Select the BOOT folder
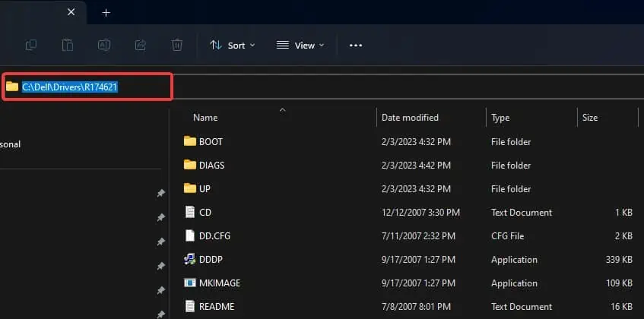644x319 pixels. pyautogui.click(x=407, y=141)
